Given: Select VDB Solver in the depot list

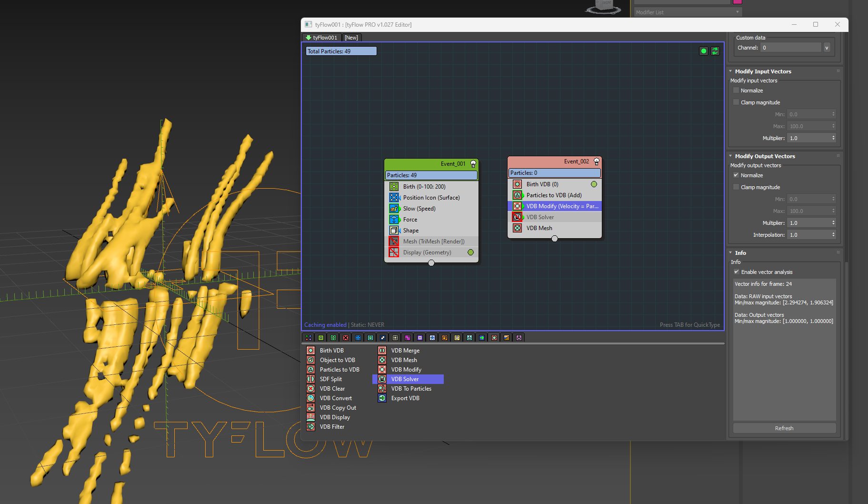Looking at the screenshot, I should pos(408,379).
